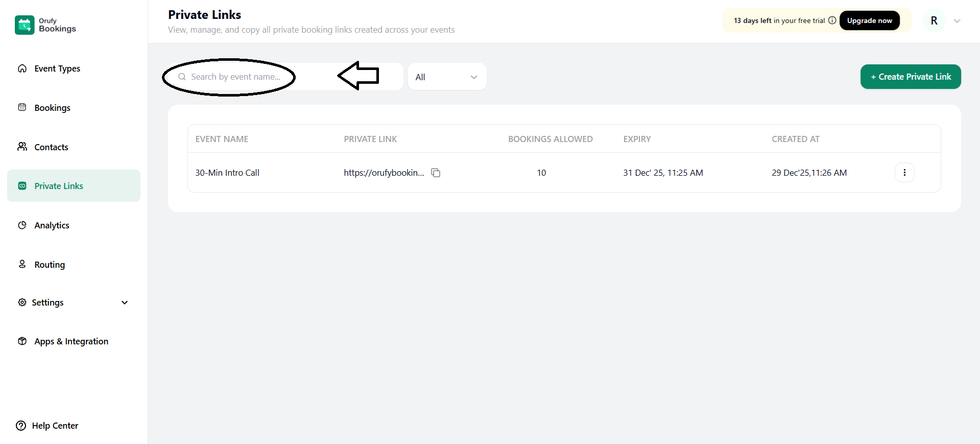
Task: Click the Upgrade now button
Action: [x=869, y=20]
